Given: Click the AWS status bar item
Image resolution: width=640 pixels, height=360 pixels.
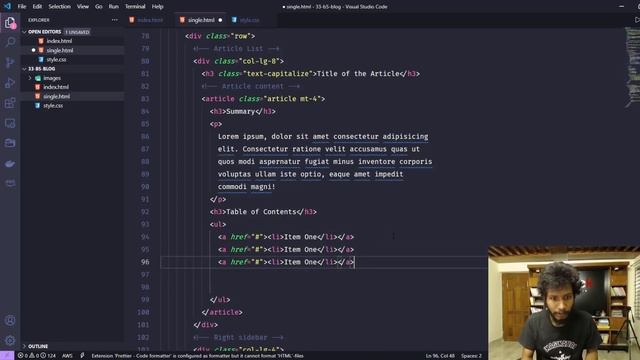Looking at the screenshot, I should click(67, 356).
